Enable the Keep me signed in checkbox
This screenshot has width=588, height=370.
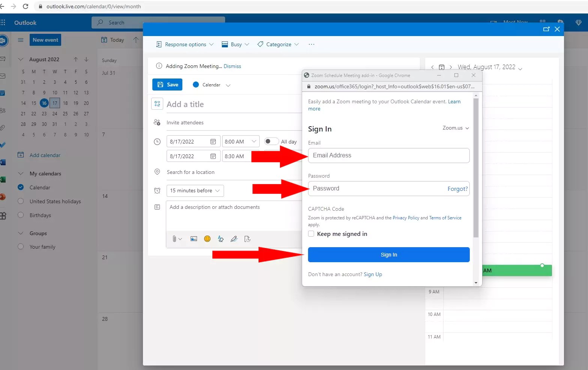[311, 234]
